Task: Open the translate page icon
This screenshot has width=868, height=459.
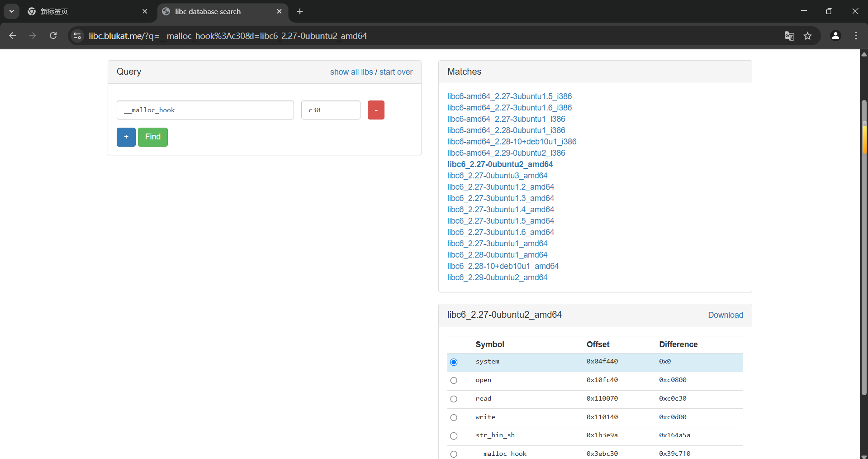Action: [x=789, y=36]
